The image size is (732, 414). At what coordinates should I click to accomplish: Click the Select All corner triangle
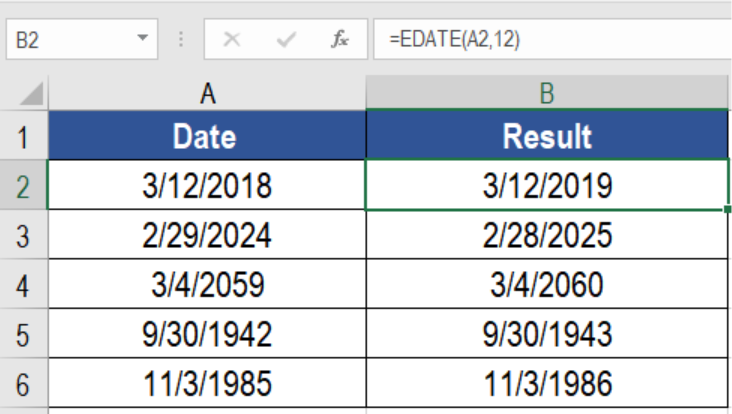click(x=32, y=93)
